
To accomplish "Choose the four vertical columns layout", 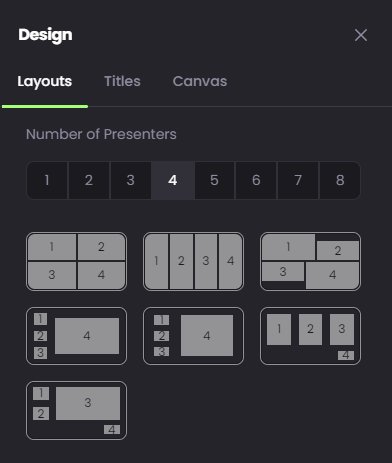I will click(193, 261).
